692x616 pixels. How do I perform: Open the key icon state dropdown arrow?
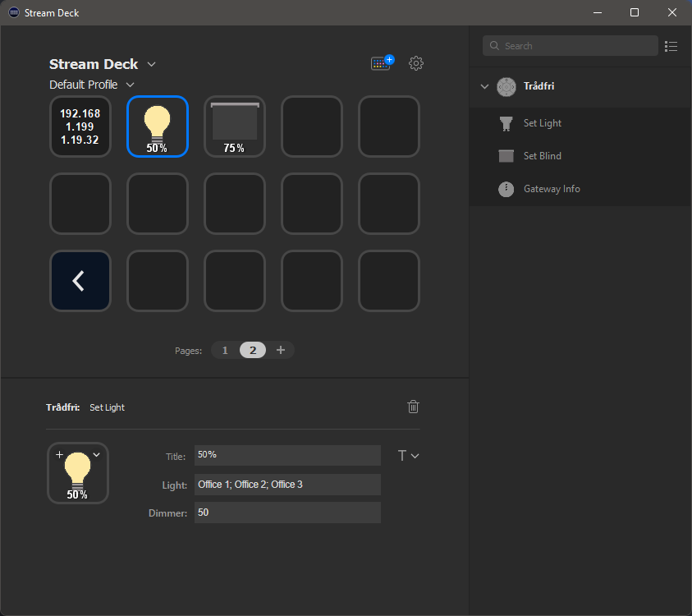tap(97, 454)
